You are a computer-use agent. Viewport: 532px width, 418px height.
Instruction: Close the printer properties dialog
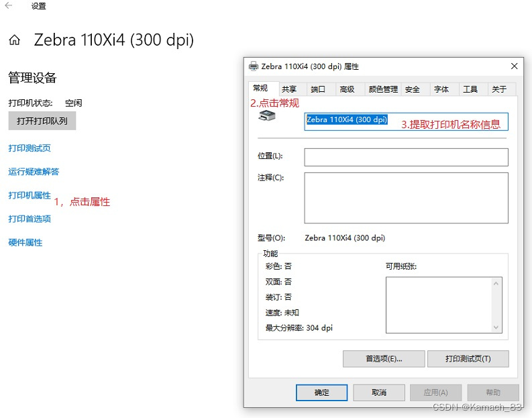pyautogui.click(x=514, y=66)
